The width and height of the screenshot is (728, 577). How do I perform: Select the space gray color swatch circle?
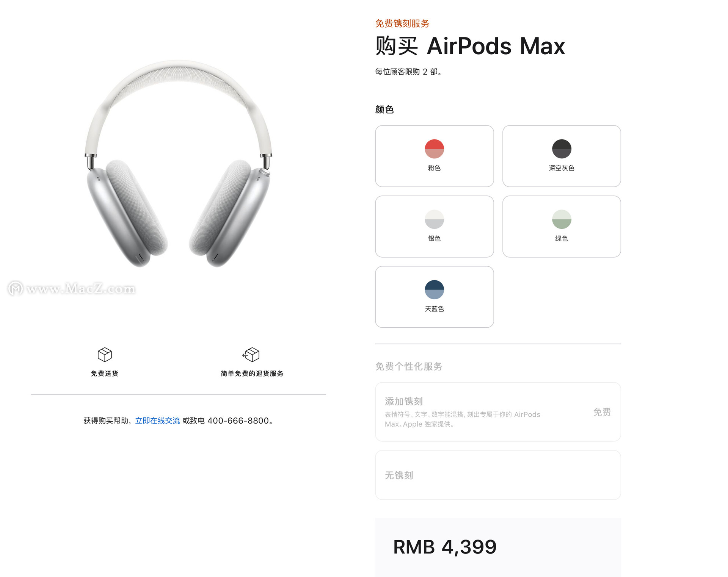pos(562,149)
